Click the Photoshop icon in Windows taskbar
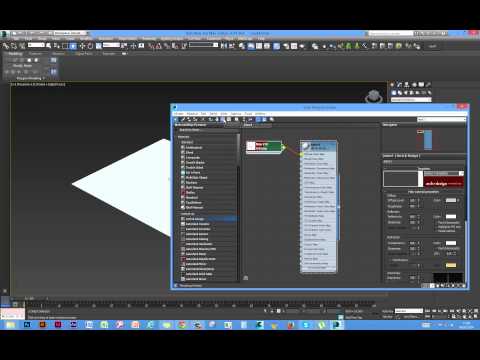Image resolution: width=480 pixels, height=360 pixels. 27,324
